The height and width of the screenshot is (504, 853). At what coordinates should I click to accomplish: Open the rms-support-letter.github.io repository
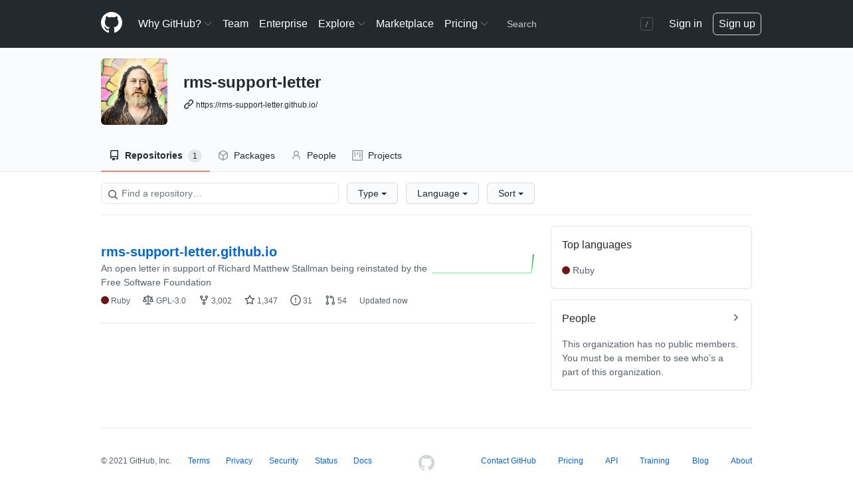click(189, 252)
